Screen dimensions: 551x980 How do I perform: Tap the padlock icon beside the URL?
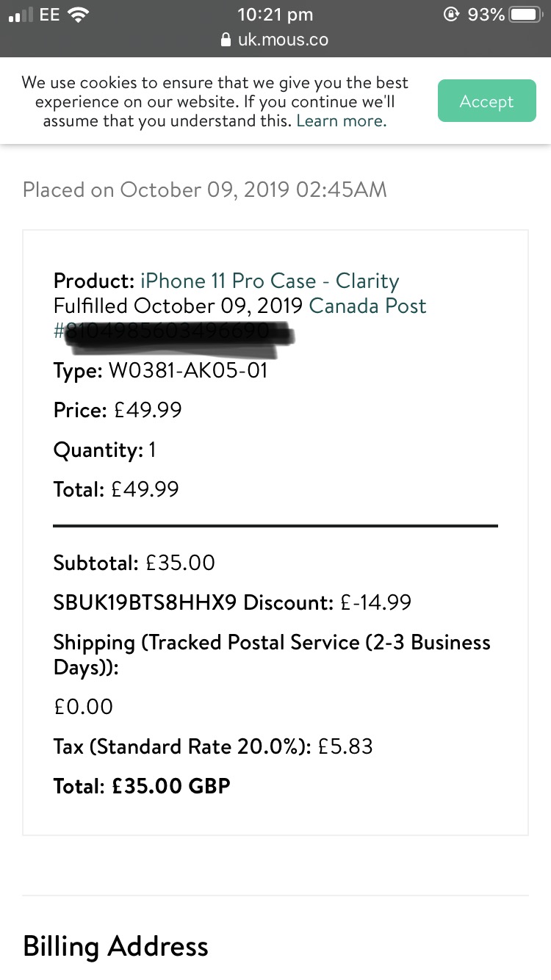tap(226, 40)
